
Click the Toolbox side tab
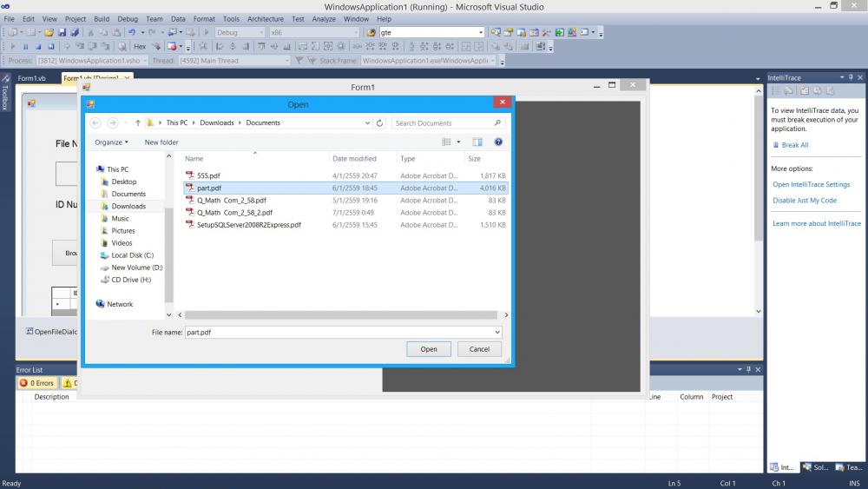(x=5, y=93)
